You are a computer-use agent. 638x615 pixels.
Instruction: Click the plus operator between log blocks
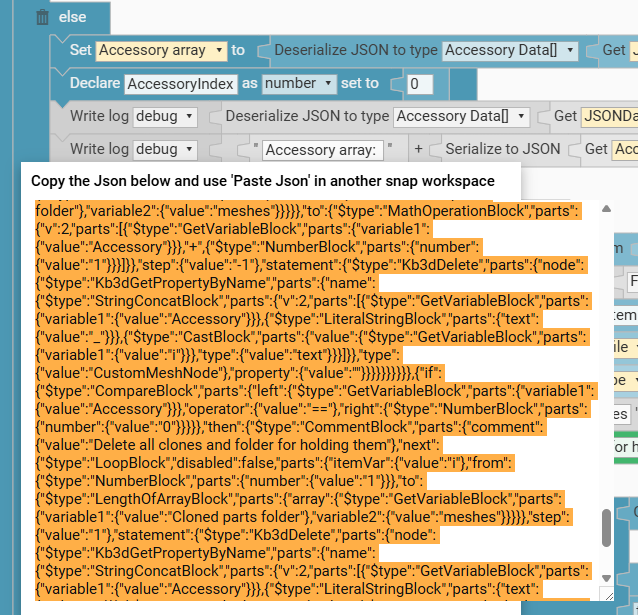pos(418,149)
